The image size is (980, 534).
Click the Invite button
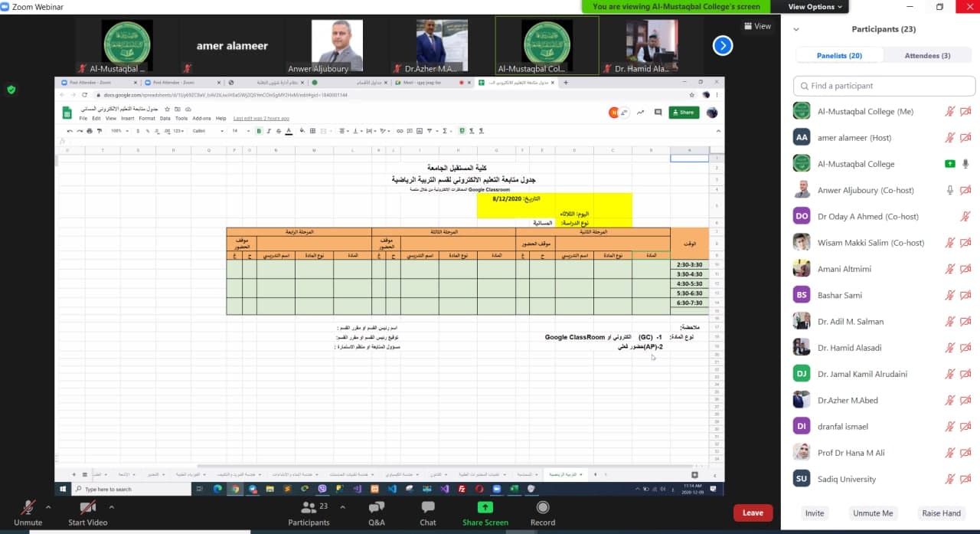click(x=815, y=513)
